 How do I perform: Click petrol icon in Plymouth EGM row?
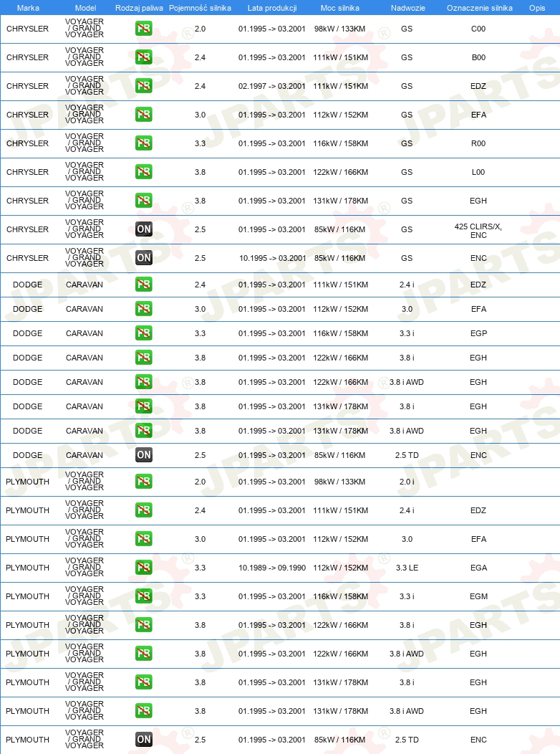point(144,596)
